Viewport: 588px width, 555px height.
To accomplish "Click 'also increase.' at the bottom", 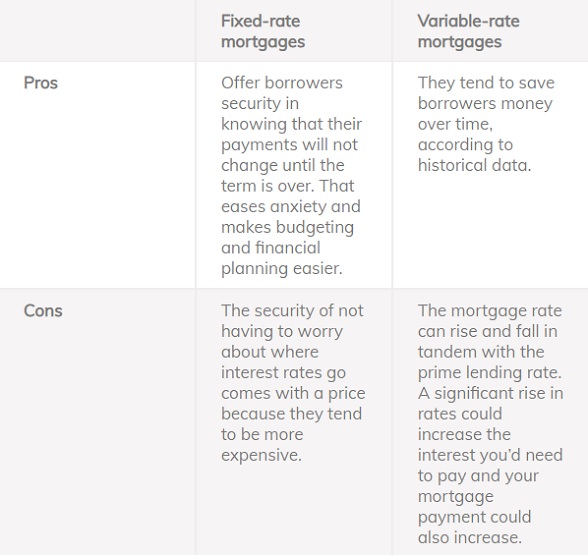I will point(470,538).
